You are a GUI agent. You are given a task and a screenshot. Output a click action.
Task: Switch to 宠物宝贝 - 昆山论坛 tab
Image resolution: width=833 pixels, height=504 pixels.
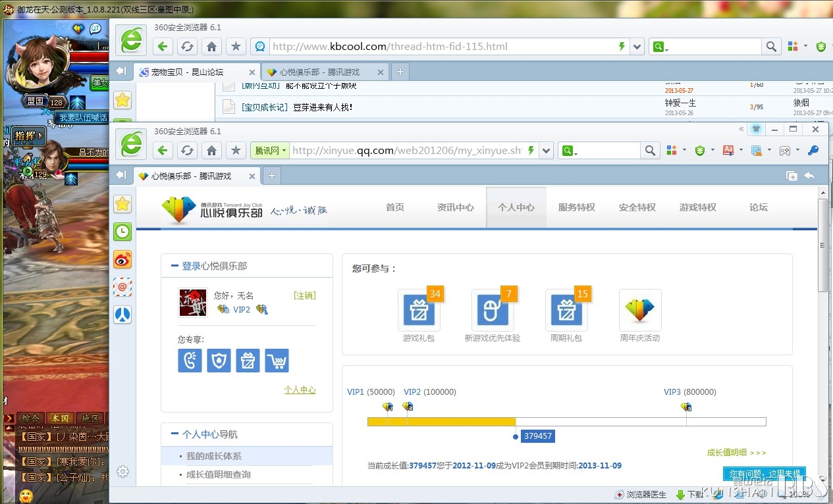pos(198,72)
